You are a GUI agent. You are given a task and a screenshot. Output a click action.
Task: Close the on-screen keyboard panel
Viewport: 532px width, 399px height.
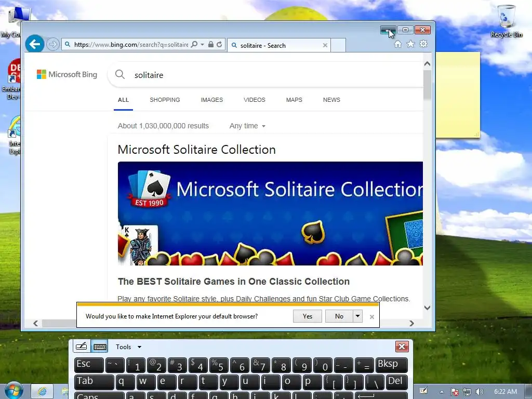pyautogui.click(x=402, y=347)
